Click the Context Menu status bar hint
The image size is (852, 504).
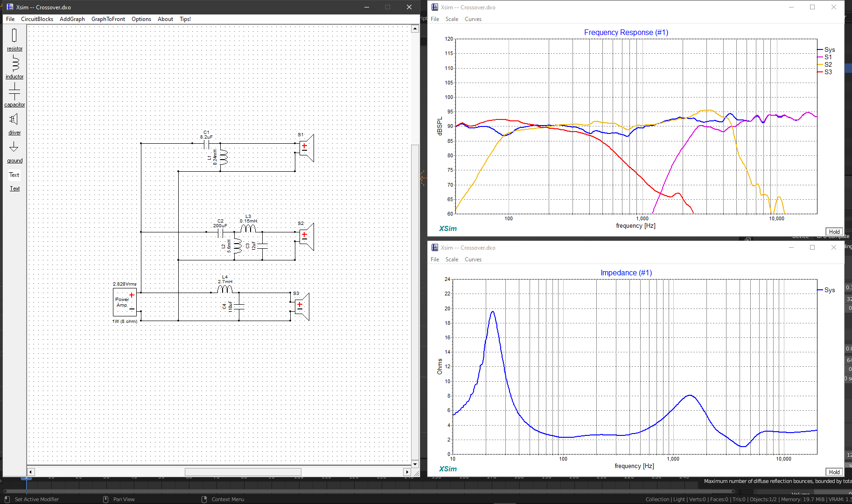click(x=228, y=499)
